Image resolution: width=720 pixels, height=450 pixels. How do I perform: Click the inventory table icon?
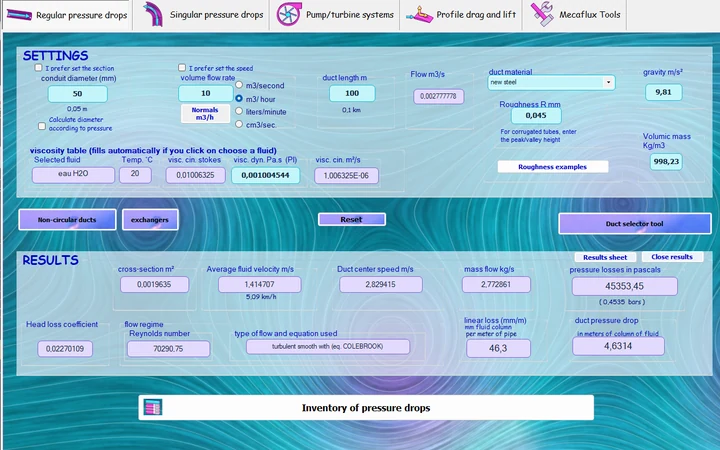[152, 407]
